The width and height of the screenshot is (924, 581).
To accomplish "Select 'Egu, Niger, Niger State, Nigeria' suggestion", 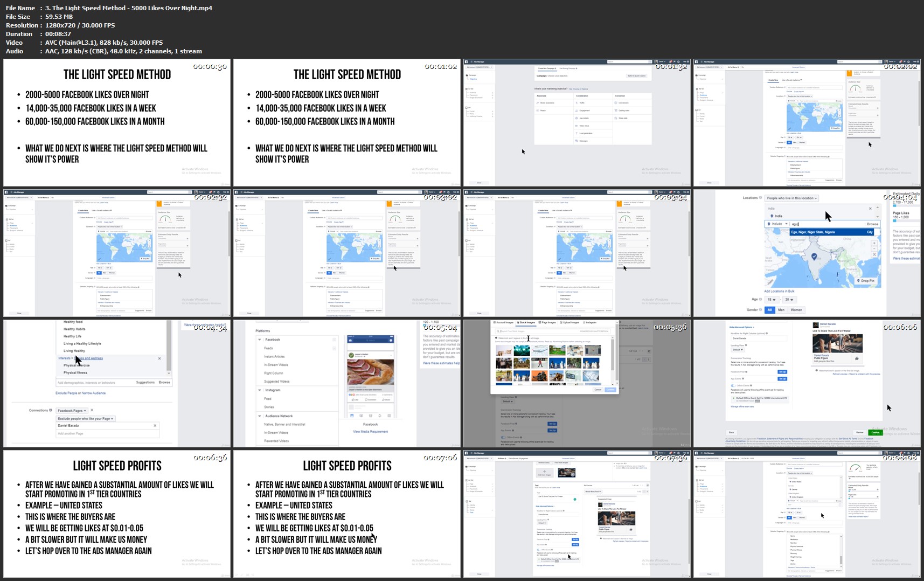I will point(832,232).
